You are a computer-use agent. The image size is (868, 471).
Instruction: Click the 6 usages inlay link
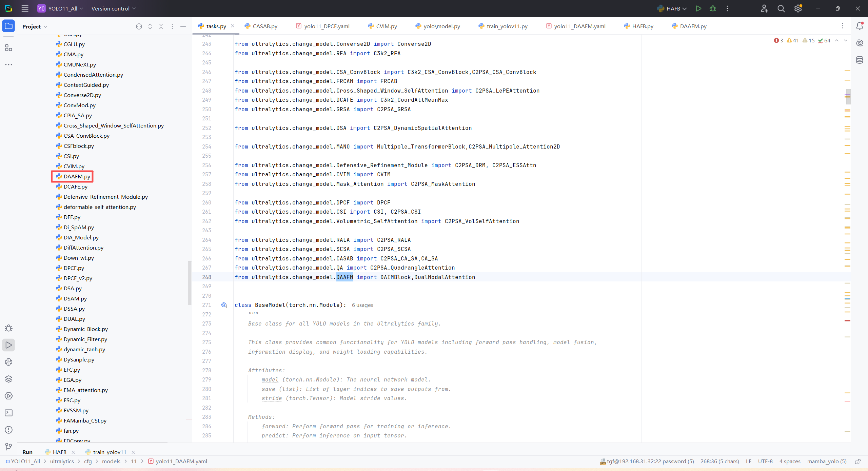pos(362,305)
